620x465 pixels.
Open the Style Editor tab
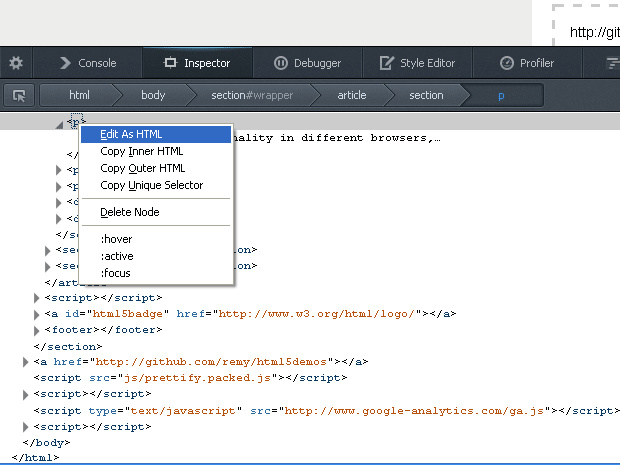click(418, 63)
